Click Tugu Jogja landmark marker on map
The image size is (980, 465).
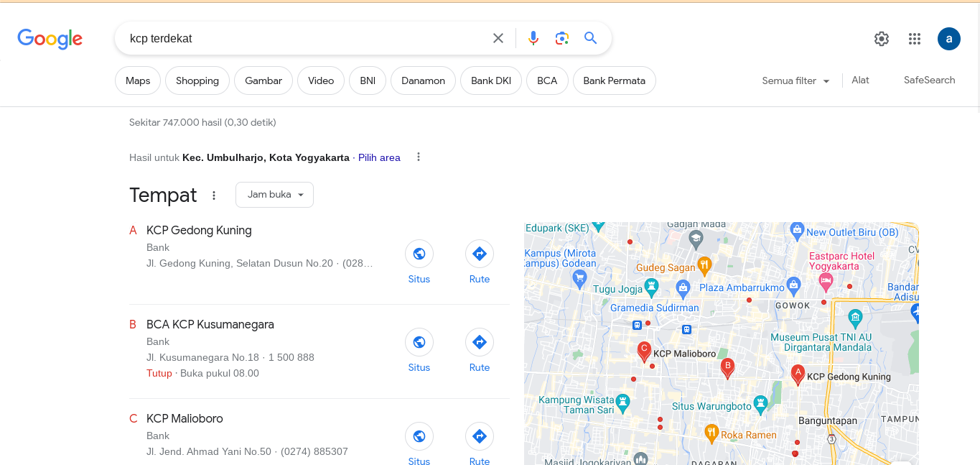650,287
